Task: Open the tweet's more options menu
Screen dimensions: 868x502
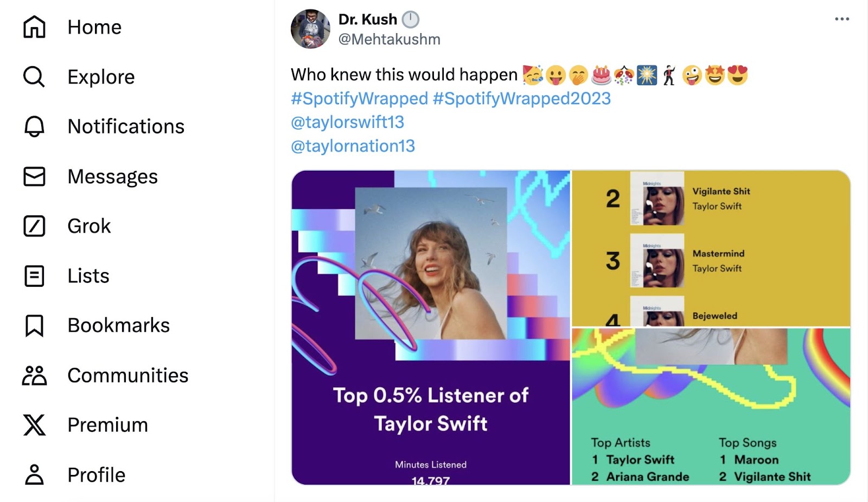Action: tap(841, 18)
